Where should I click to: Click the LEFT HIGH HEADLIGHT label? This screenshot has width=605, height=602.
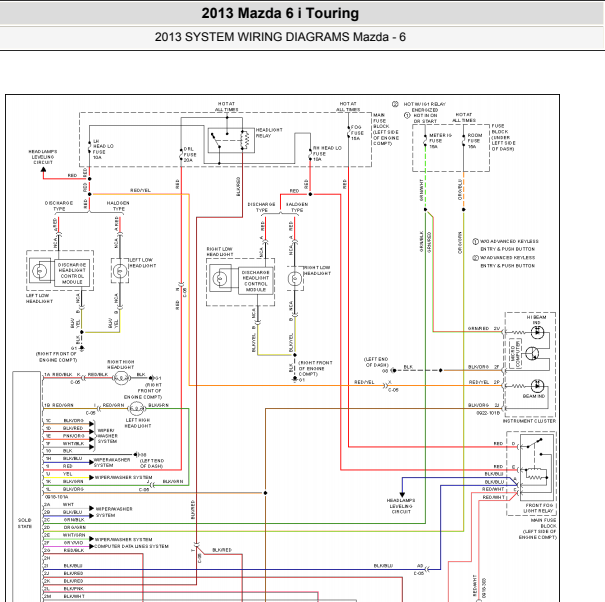point(137,423)
